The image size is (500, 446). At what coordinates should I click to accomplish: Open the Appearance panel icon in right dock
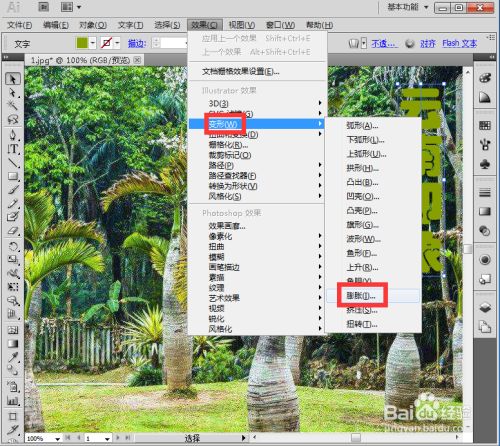485,259
